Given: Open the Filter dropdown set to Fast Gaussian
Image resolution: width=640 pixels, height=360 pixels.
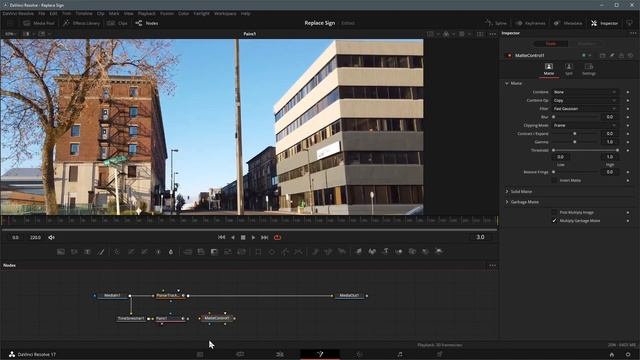Looking at the screenshot, I should pyautogui.click(x=584, y=109).
